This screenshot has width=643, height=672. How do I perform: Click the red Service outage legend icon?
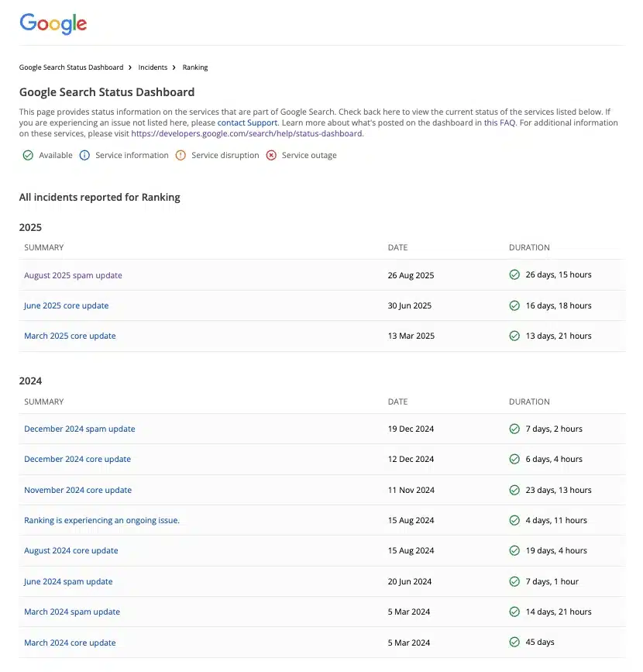(271, 155)
